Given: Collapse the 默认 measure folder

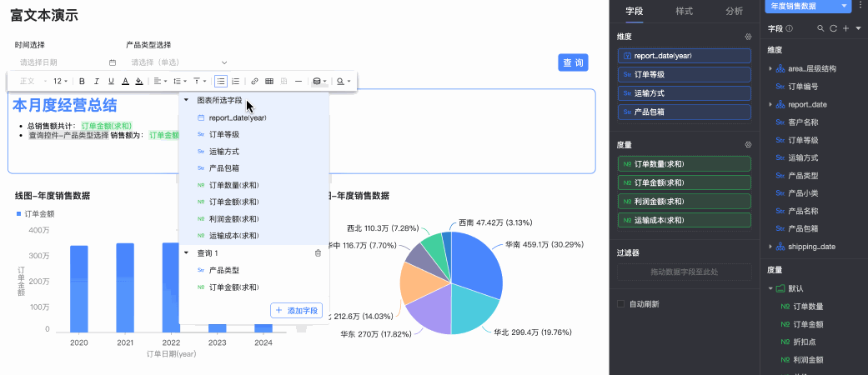Looking at the screenshot, I should (x=770, y=288).
